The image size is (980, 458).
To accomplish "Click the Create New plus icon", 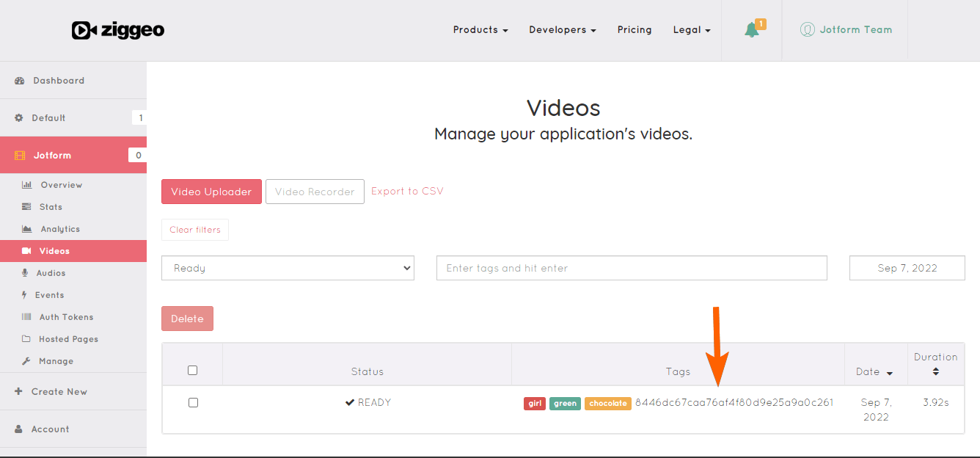I will coord(19,392).
